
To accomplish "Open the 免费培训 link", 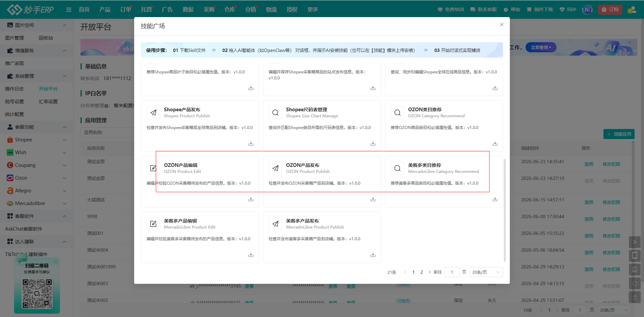I will pos(451,9).
